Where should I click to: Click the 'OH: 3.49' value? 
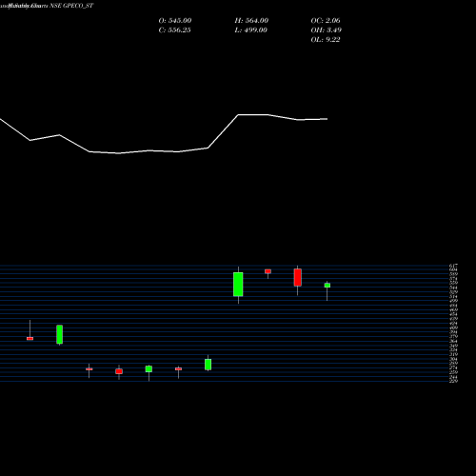coord(326,30)
